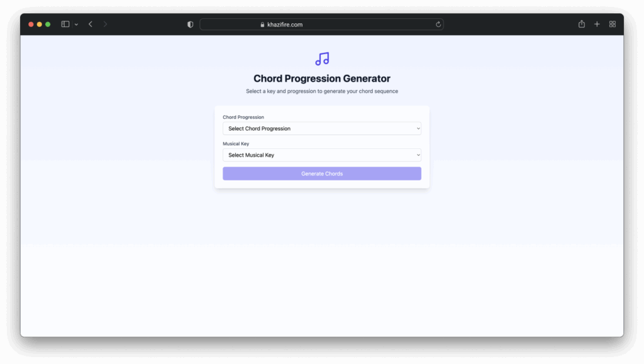The image size is (644, 364).
Task: Reload the page with the refresh icon
Action: tap(438, 25)
